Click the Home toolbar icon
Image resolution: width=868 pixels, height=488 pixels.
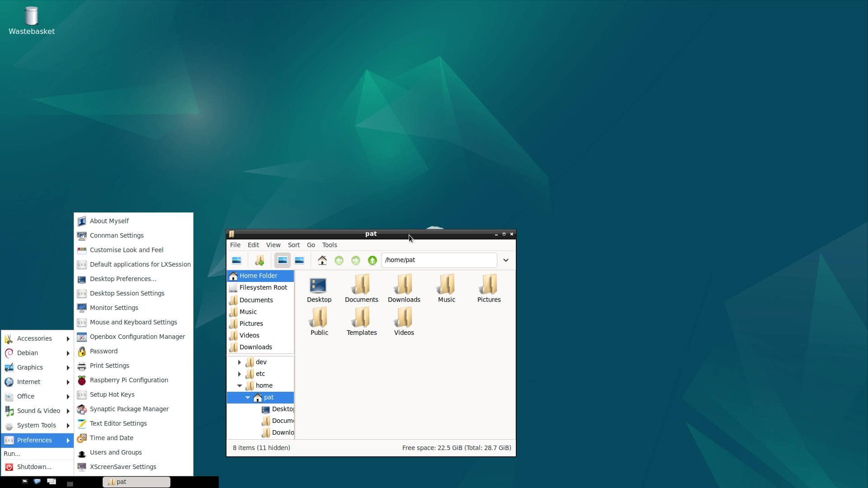point(322,260)
